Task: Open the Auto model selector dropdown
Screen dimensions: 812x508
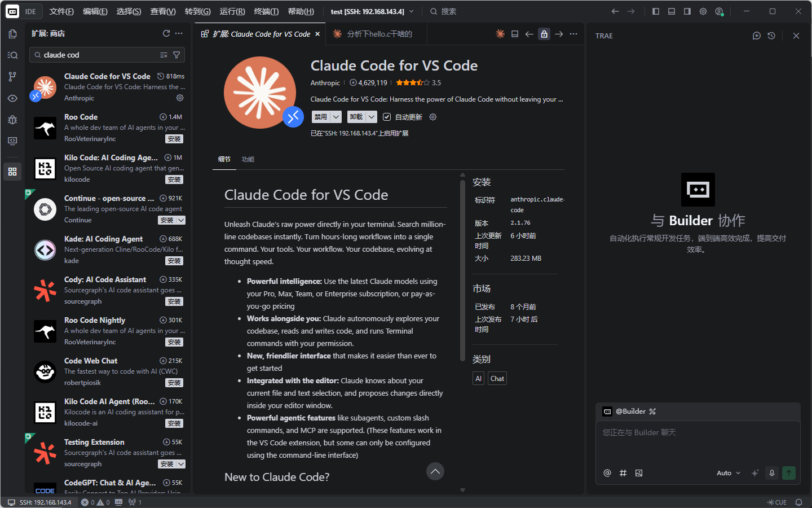Action: [728, 473]
